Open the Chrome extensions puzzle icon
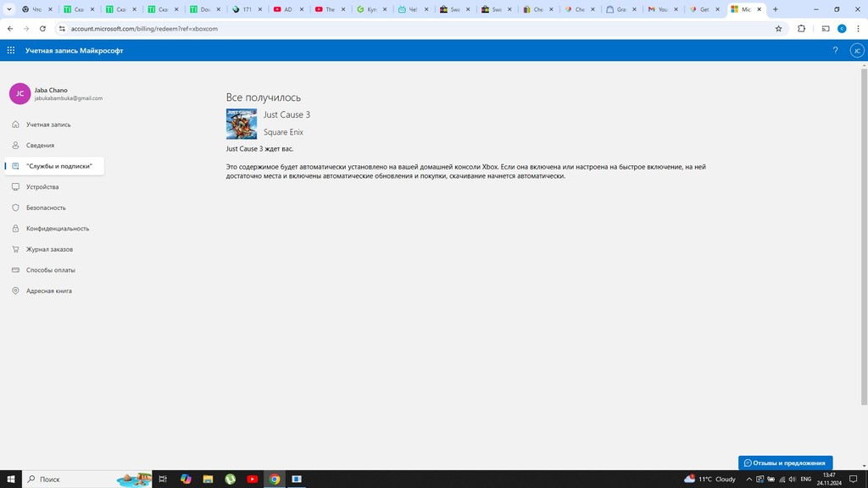 [801, 29]
